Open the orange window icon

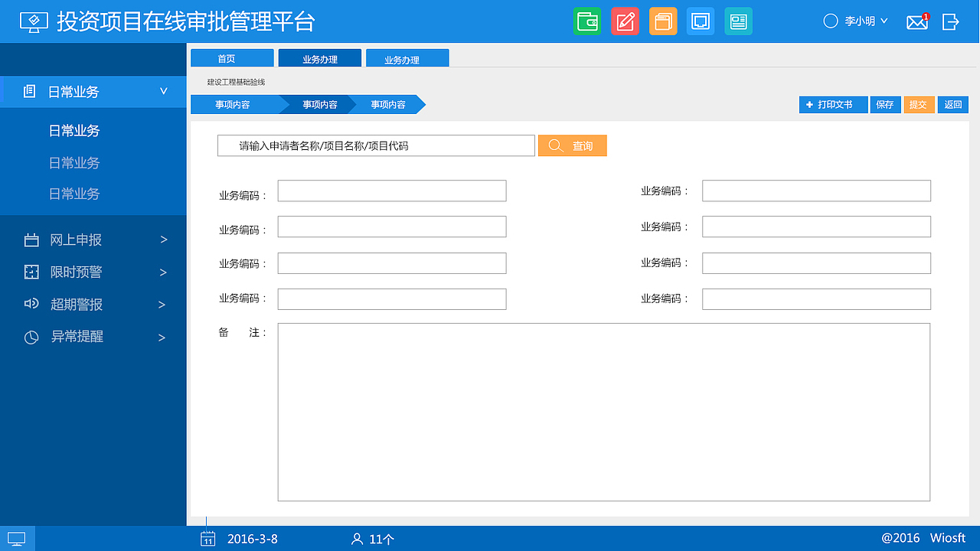(663, 21)
